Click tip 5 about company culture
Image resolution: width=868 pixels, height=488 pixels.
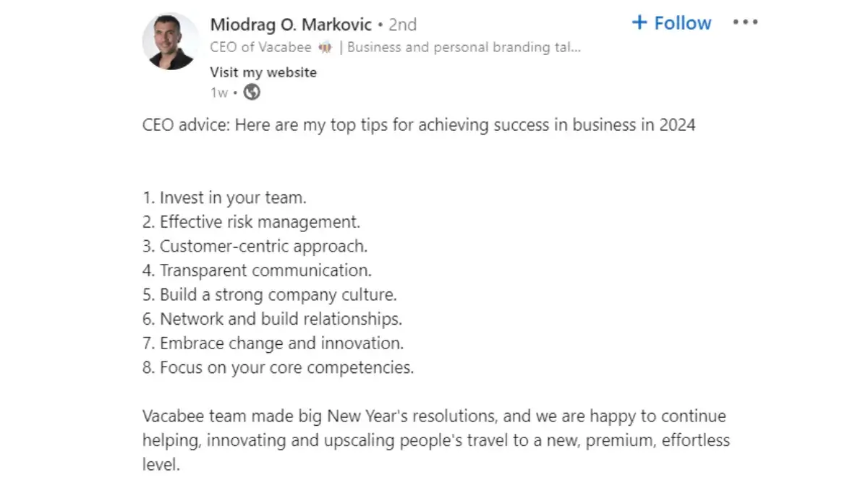[268, 294]
